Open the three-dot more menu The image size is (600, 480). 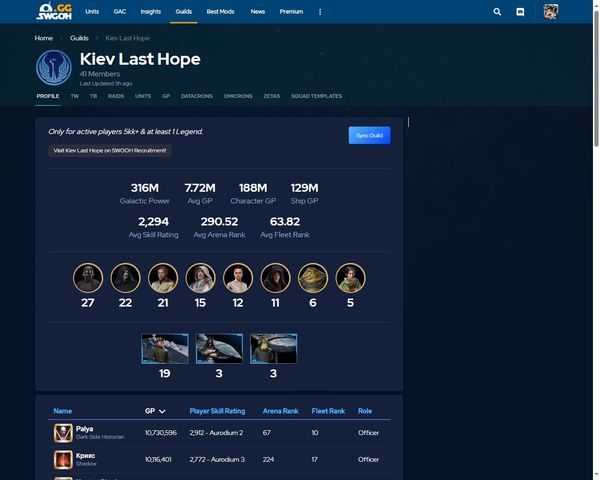tap(320, 12)
